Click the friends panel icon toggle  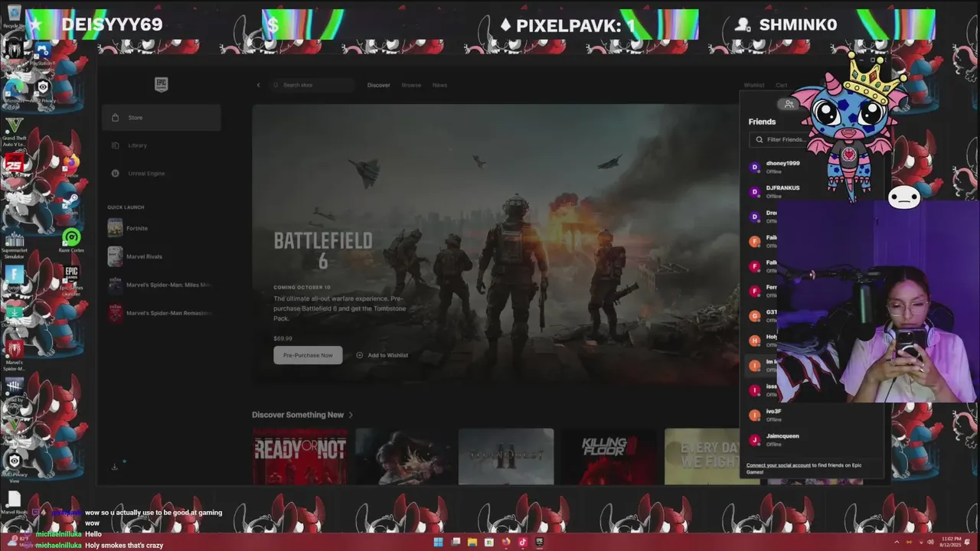(x=789, y=104)
